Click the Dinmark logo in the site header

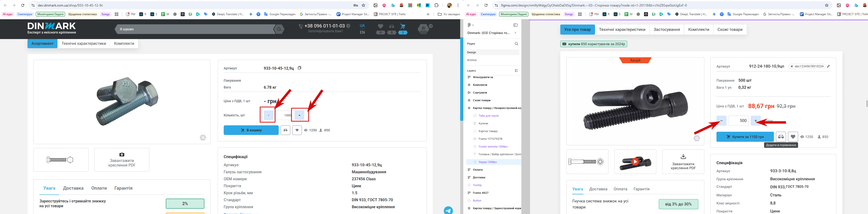pos(52,28)
